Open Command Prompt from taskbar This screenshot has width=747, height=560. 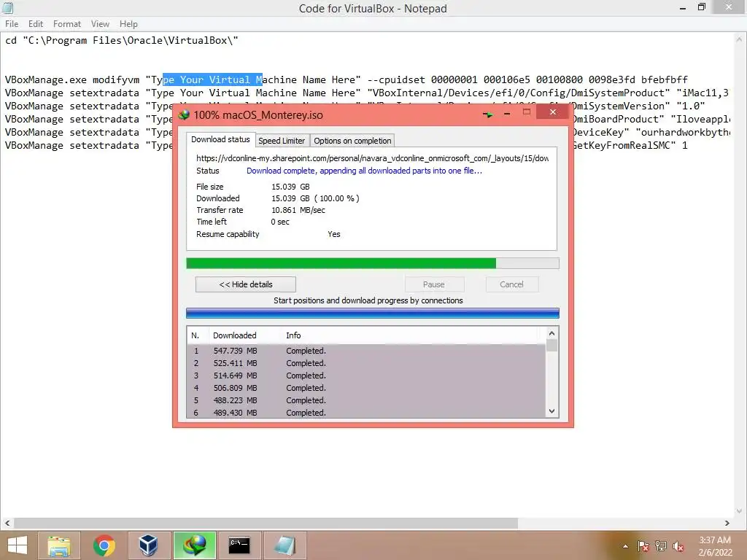[x=239, y=545]
